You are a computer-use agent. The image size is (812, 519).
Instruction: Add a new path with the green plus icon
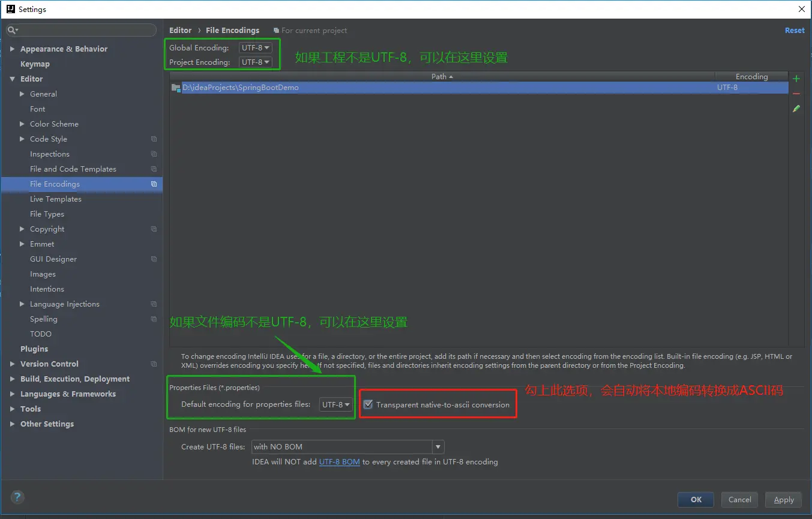[796, 78]
